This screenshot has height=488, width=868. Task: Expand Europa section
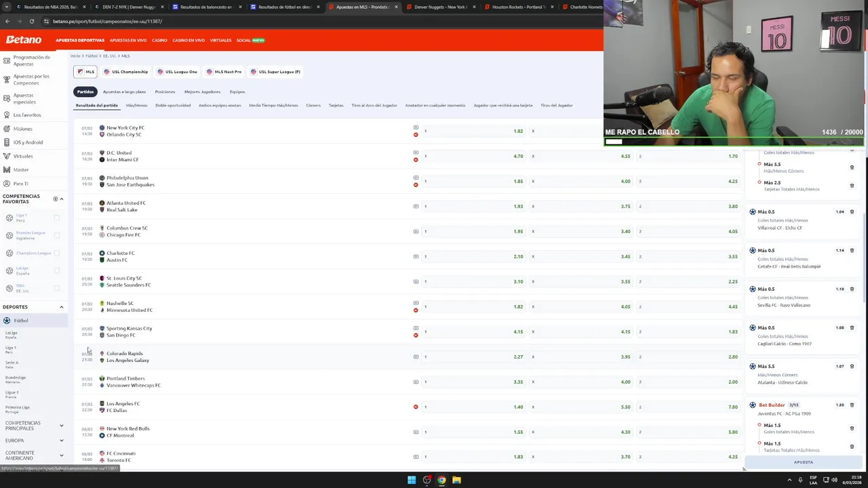coord(61,441)
